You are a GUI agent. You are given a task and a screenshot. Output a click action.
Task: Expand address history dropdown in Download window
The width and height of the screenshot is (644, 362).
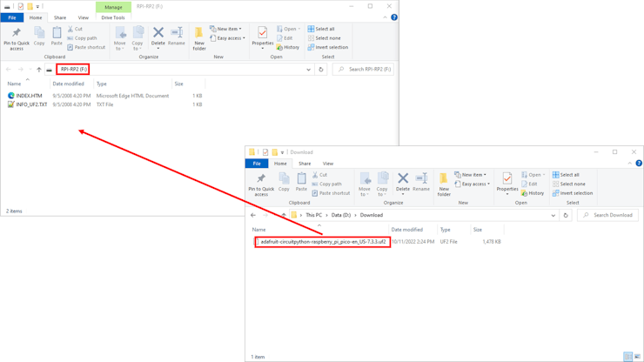[553, 215]
